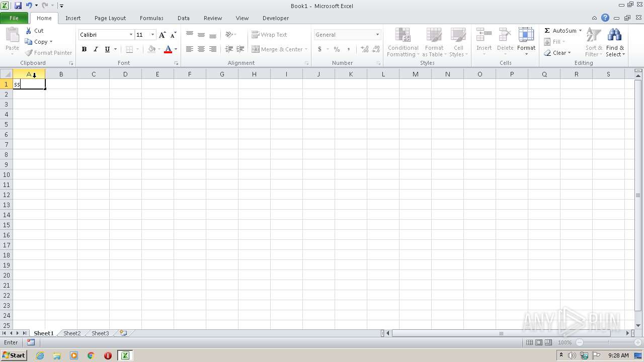Switch to Page Layout view icon
Image resolution: width=644 pixels, height=362 pixels.
coord(539,342)
